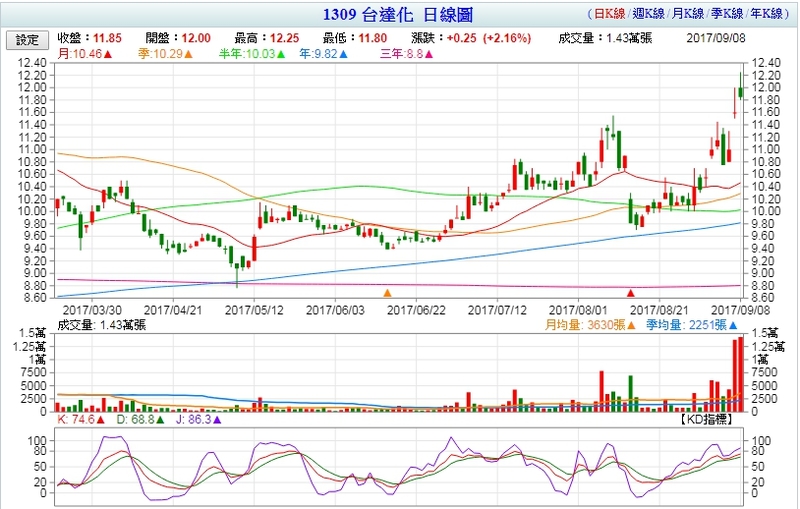800x509 pixels.
Task: Click the green arrow beside D: 68.8
Action: 160,420
